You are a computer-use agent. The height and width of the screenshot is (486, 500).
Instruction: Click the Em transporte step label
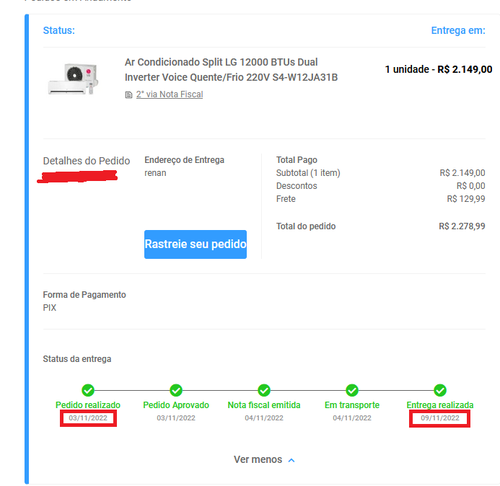[352, 405]
